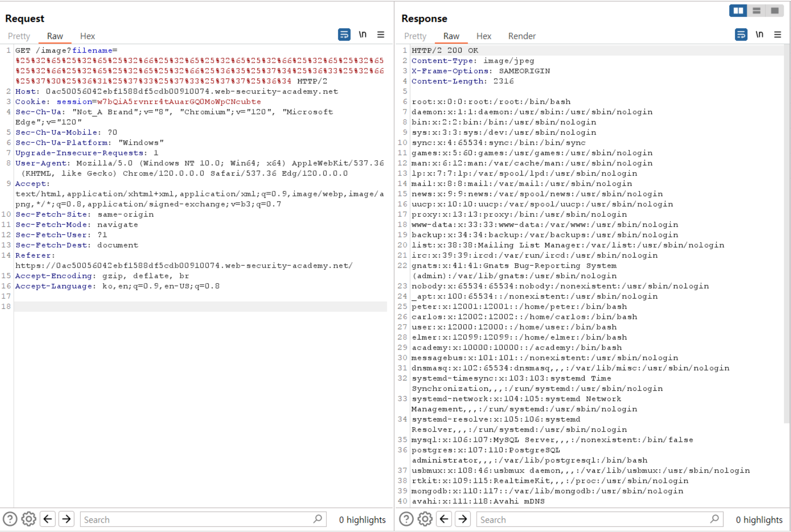Switch Request view to Hex tab
The width and height of the screenshot is (791, 532).
click(87, 36)
